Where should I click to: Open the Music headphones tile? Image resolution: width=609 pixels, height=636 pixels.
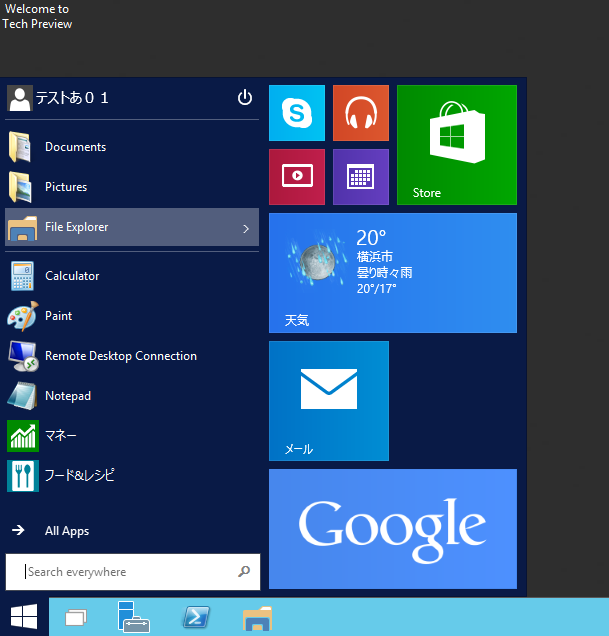pyautogui.click(x=361, y=113)
